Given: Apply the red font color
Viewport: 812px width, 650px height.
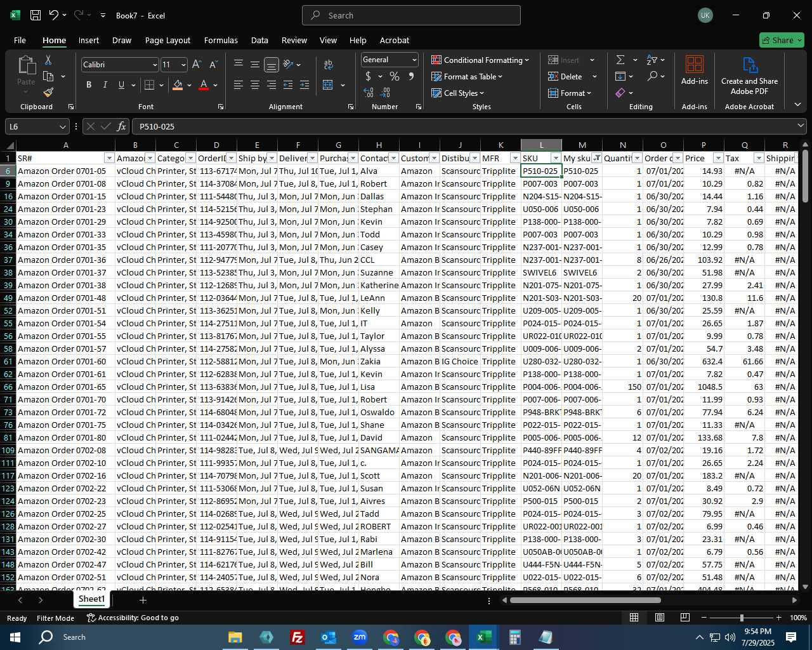Looking at the screenshot, I should coord(204,85).
